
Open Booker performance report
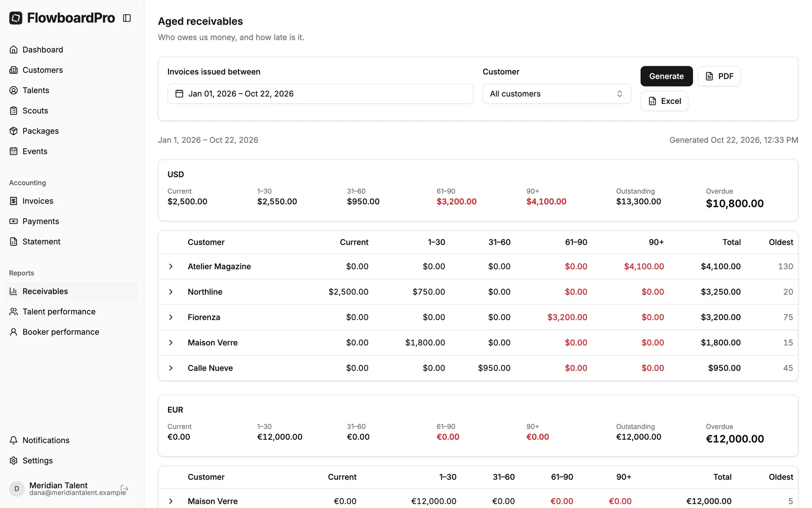(72, 332)
